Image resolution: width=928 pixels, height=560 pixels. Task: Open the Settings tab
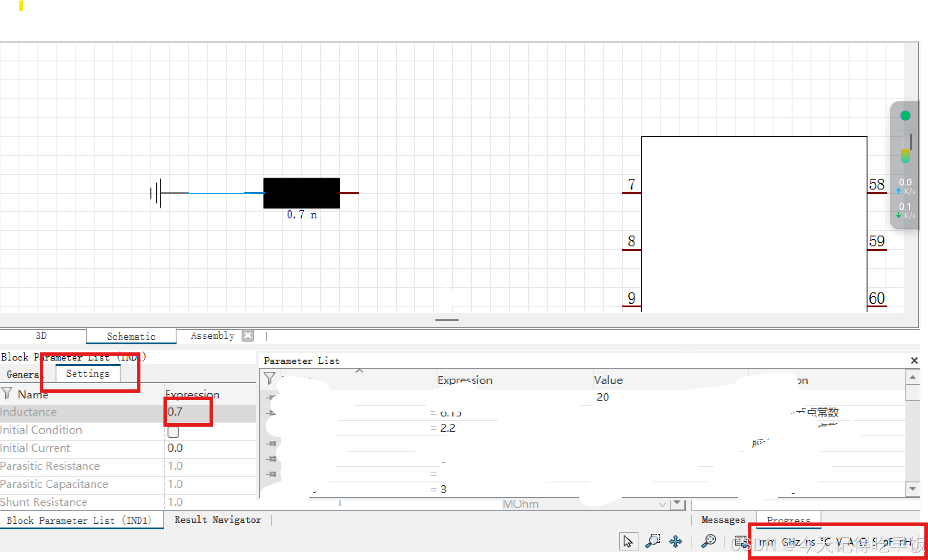tap(88, 374)
